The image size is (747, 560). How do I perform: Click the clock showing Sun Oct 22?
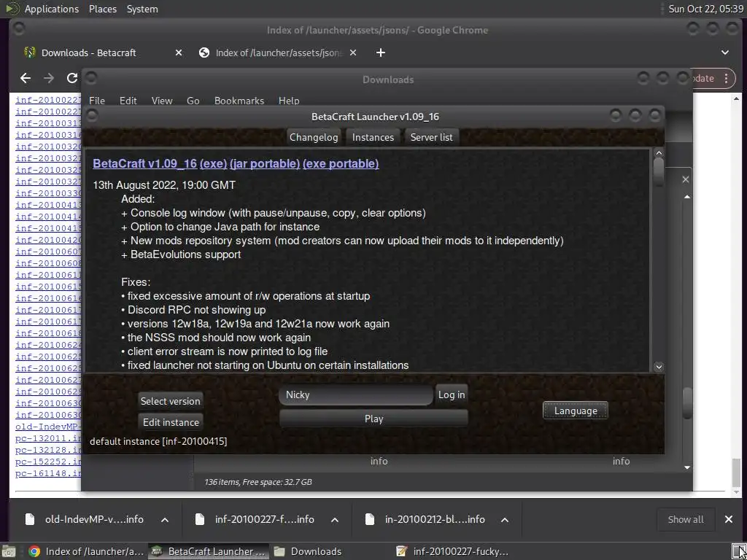coord(705,9)
